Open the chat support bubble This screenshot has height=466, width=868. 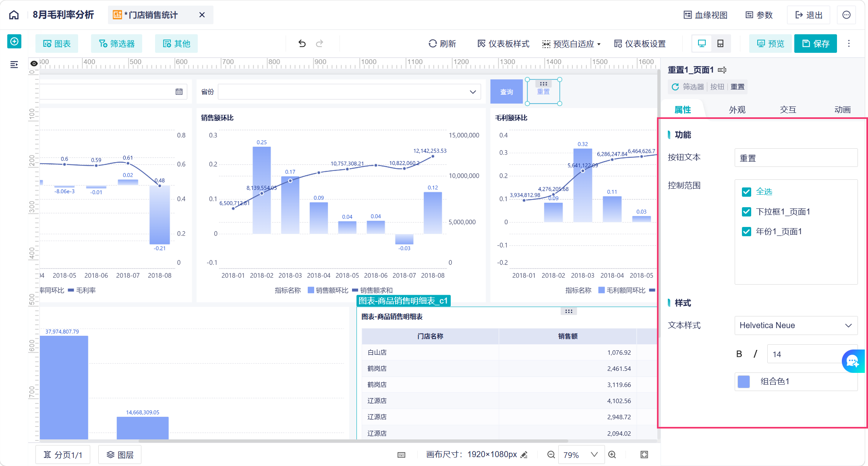tap(853, 361)
